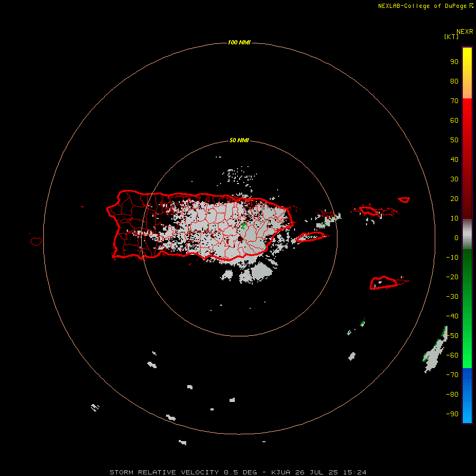Select the 60 value on velocity scale
The width and height of the screenshot is (476, 476).
point(454,121)
